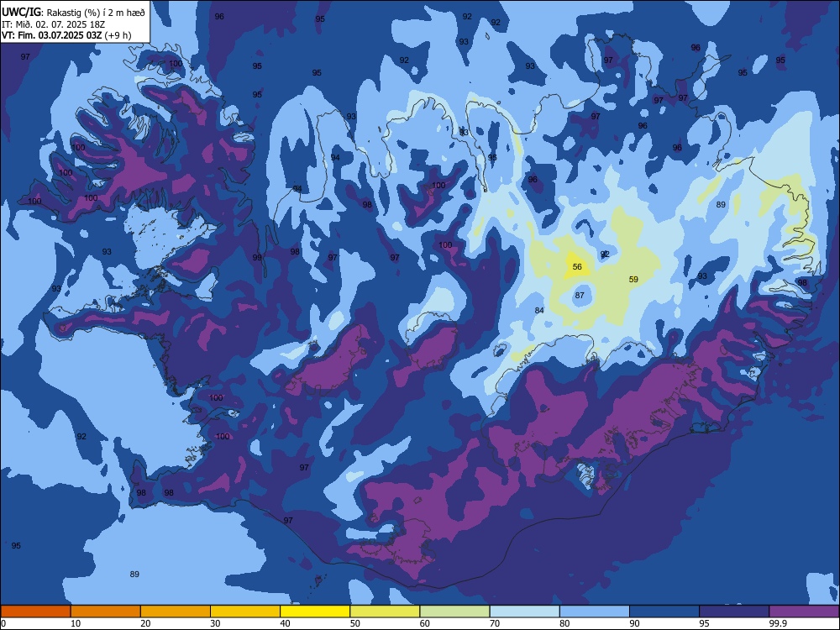Click the legend tick label '60'

[x=425, y=623]
